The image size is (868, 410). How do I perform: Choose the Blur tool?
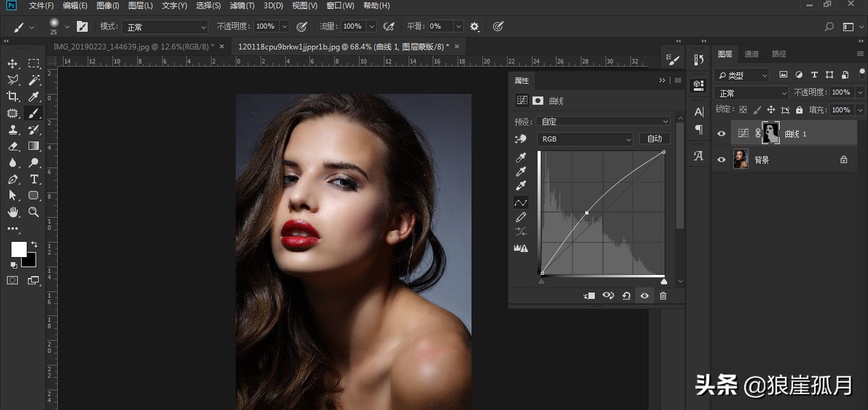point(13,162)
